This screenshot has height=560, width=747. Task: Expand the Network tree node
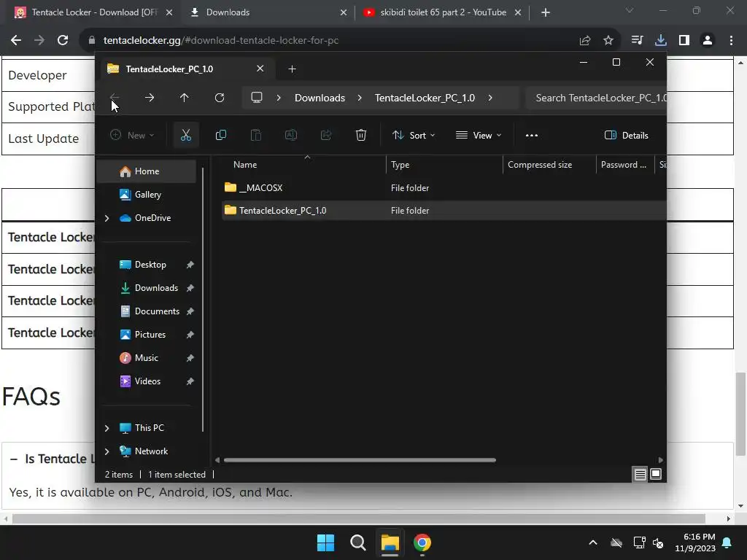(107, 451)
